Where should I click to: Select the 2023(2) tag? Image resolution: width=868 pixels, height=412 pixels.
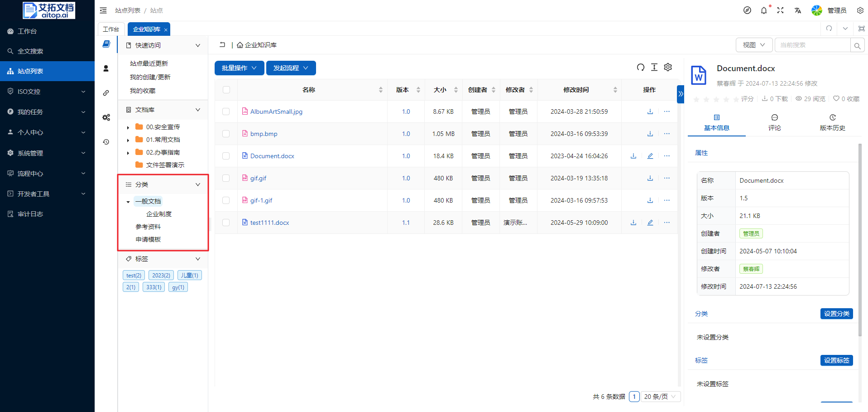click(161, 276)
